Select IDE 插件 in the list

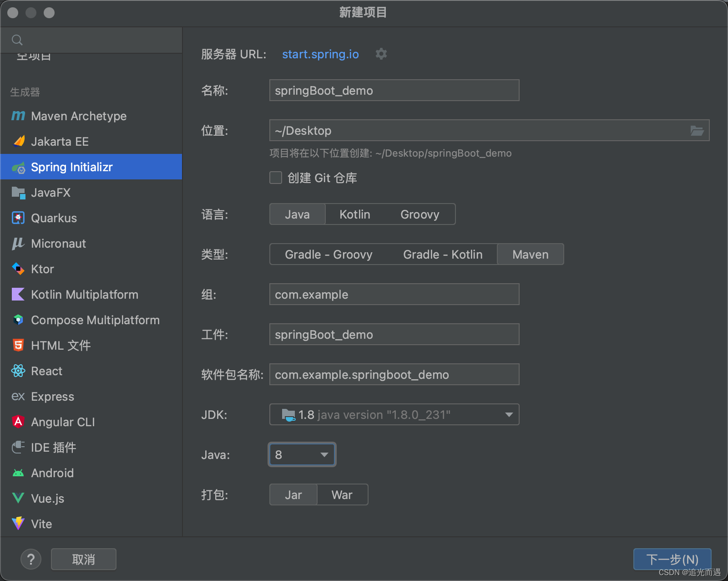coord(91,448)
